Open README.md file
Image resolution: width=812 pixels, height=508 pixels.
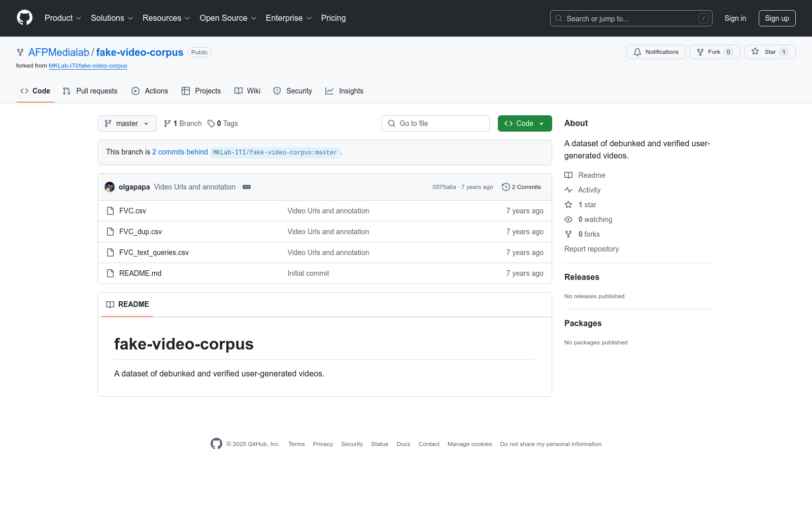pyautogui.click(x=140, y=273)
